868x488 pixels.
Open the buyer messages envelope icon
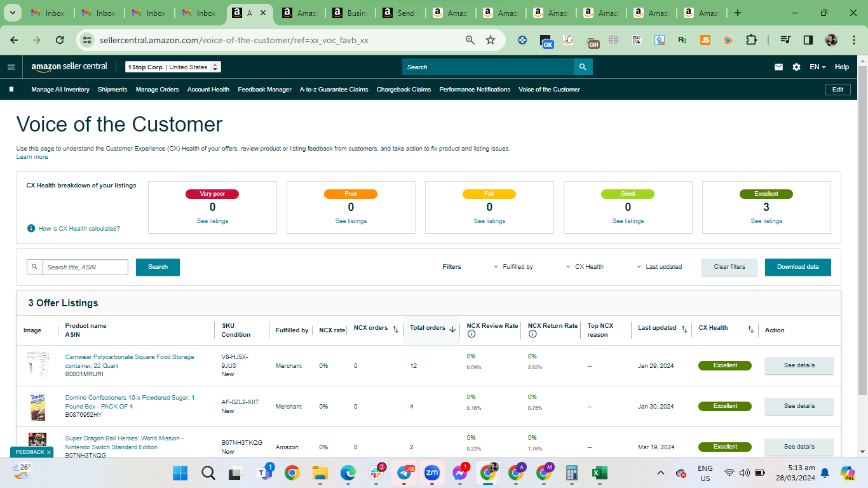pyautogui.click(x=778, y=67)
